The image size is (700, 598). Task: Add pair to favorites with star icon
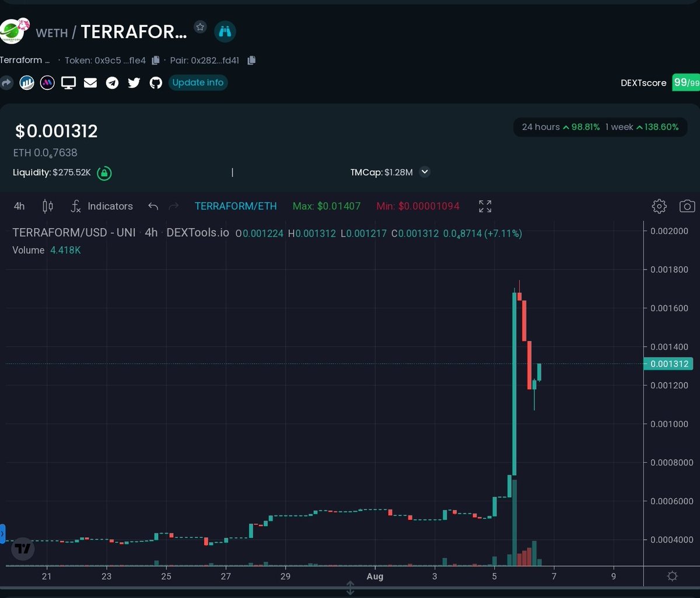(200, 27)
